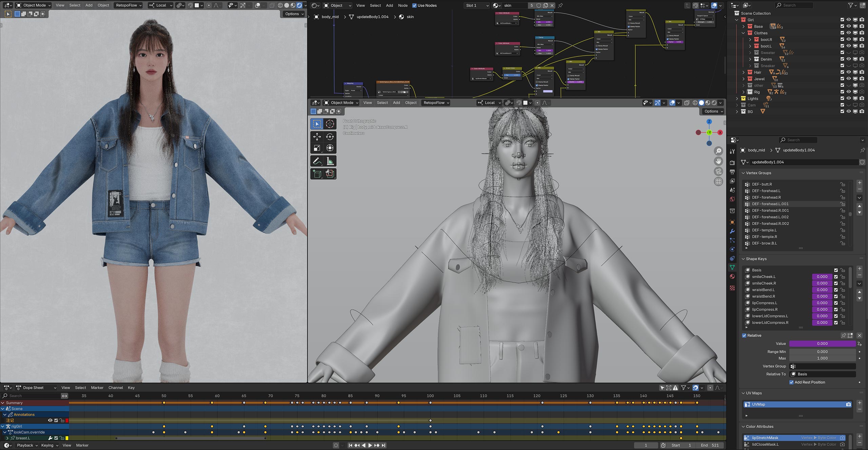The image size is (868, 450).
Task: Click the Pan hand gizmo in lower viewport
Action: coord(718,161)
